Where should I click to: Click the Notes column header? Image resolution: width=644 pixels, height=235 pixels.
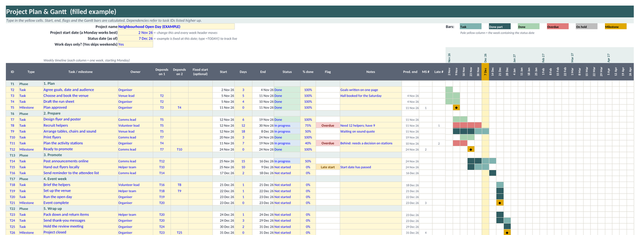(x=371, y=72)
